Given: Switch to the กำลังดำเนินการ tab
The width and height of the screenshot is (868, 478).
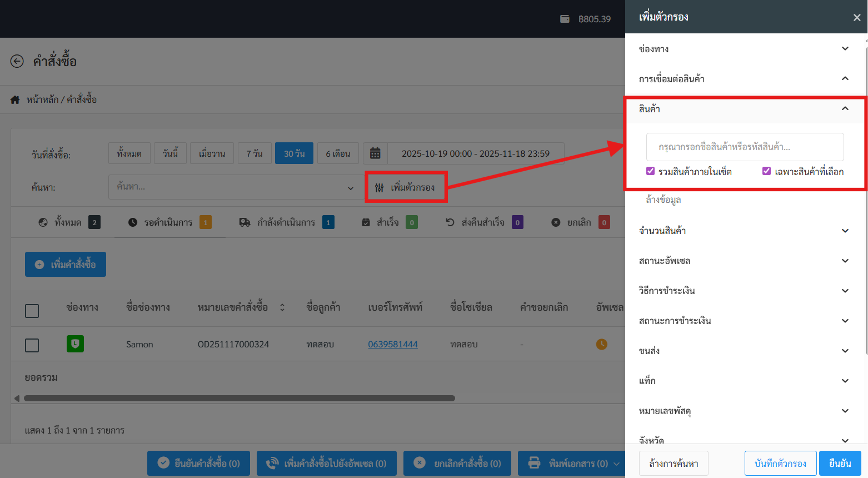Looking at the screenshot, I should tap(286, 222).
